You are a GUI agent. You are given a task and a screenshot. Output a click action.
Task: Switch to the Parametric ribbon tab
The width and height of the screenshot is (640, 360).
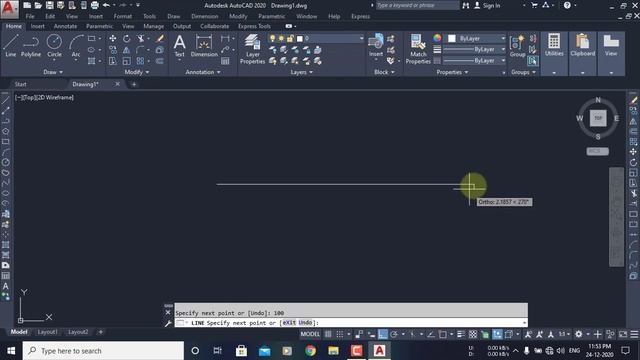[x=99, y=26]
